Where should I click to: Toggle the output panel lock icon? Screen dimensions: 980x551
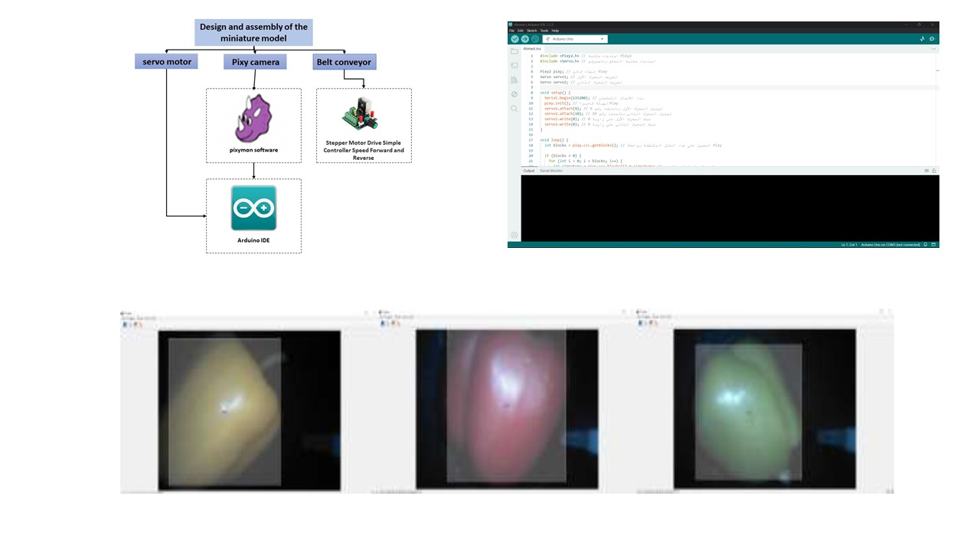click(x=934, y=171)
